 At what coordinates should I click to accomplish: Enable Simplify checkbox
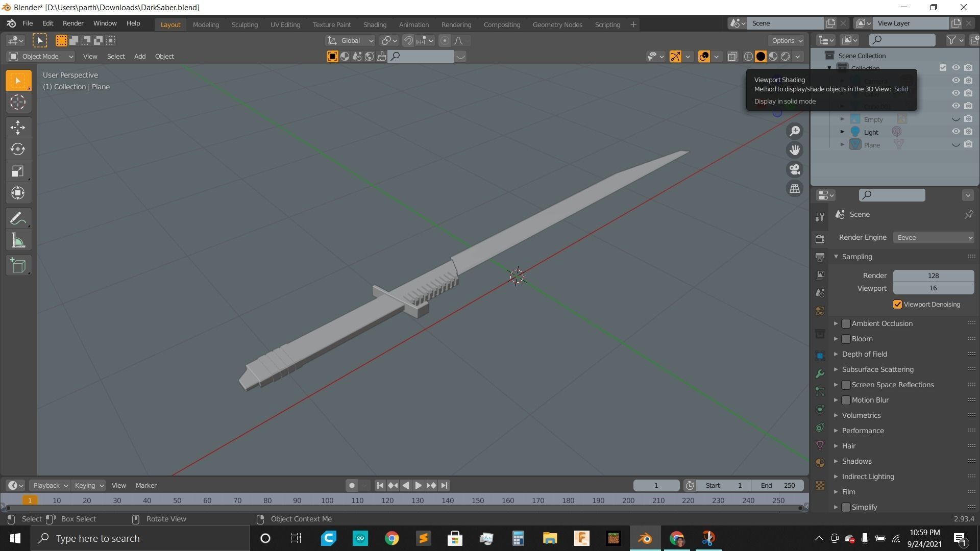click(846, 507)
